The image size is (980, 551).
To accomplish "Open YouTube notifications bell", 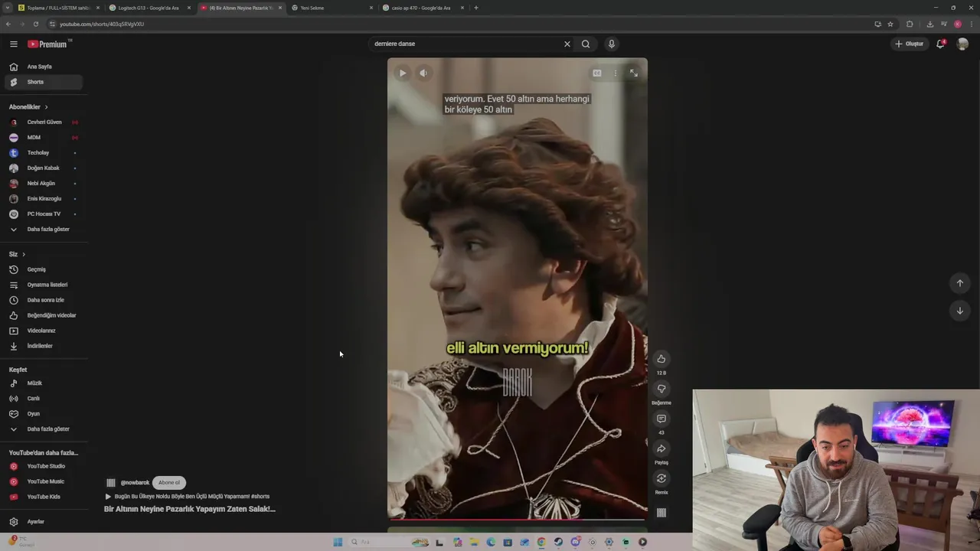I will click(941, 44).
